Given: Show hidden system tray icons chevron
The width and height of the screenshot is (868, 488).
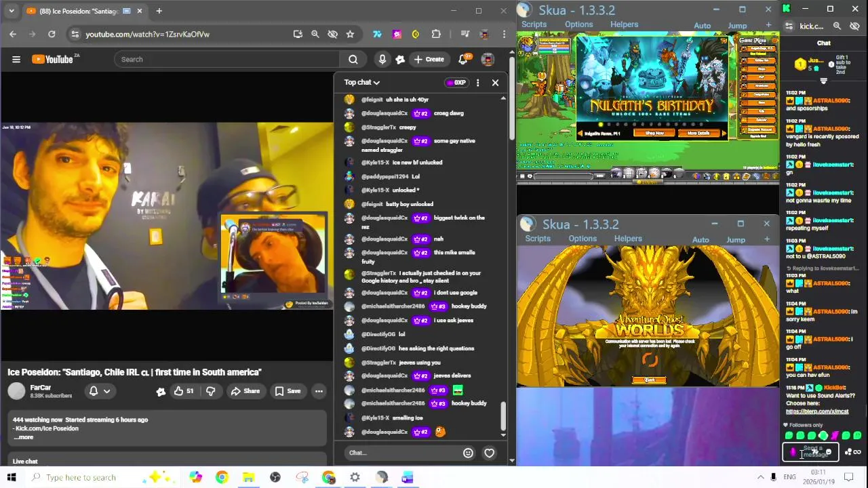Looking at the screenshot, I should [760, 477].
